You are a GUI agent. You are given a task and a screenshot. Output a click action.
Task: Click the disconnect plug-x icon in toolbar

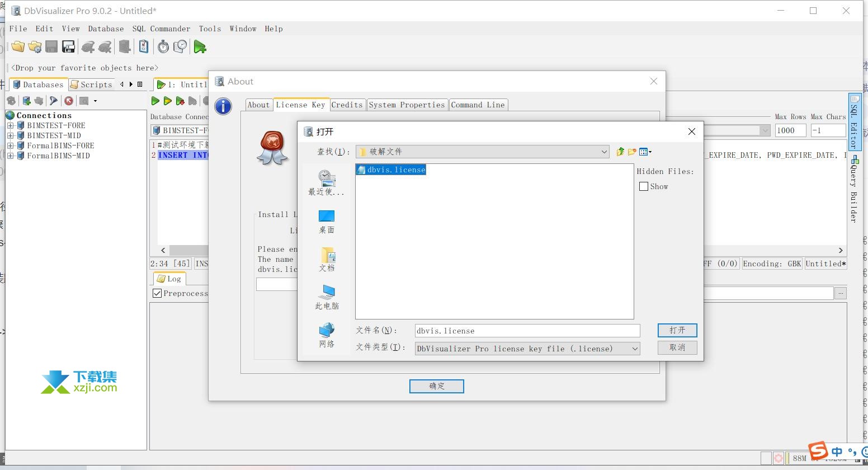tap(105, 47)
